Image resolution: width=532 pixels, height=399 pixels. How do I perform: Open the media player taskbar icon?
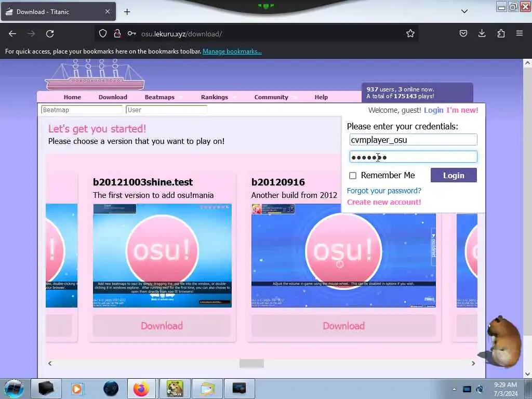tap(77, 389)
